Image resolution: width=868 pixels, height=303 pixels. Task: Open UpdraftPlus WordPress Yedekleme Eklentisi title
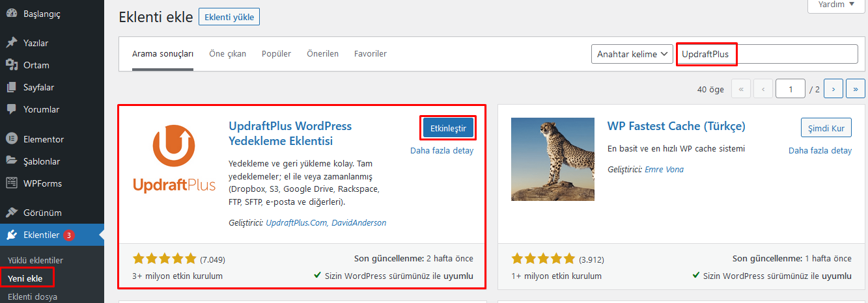(x=290, y=133)
